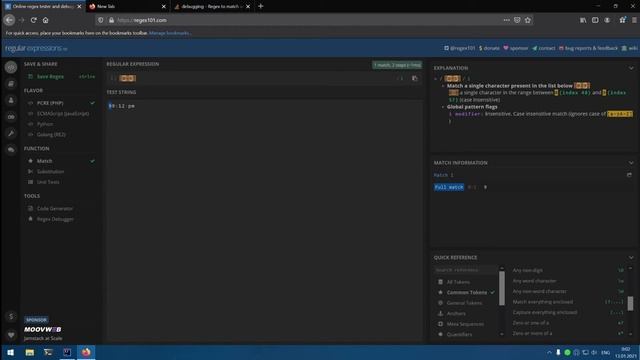The width and height of the screenshot is (640, 360).
Task: Open the volume control in system tray
Action: coord(594,352)
